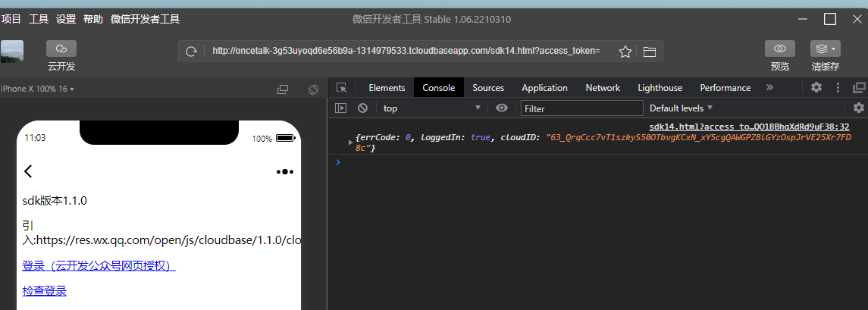Switch to the Console tab
Viewport: 868px width, 310px height.
tap(438, 87)
